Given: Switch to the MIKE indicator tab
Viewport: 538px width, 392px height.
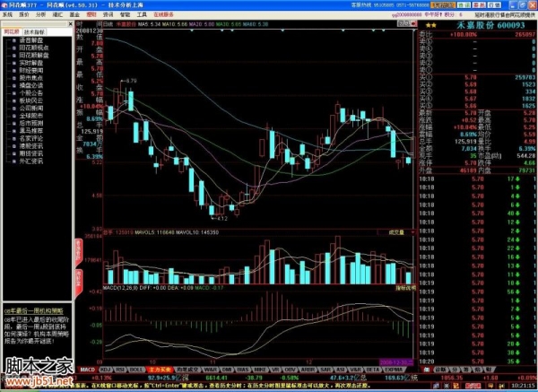Looking at the screenshot, I should pos(260,370).
